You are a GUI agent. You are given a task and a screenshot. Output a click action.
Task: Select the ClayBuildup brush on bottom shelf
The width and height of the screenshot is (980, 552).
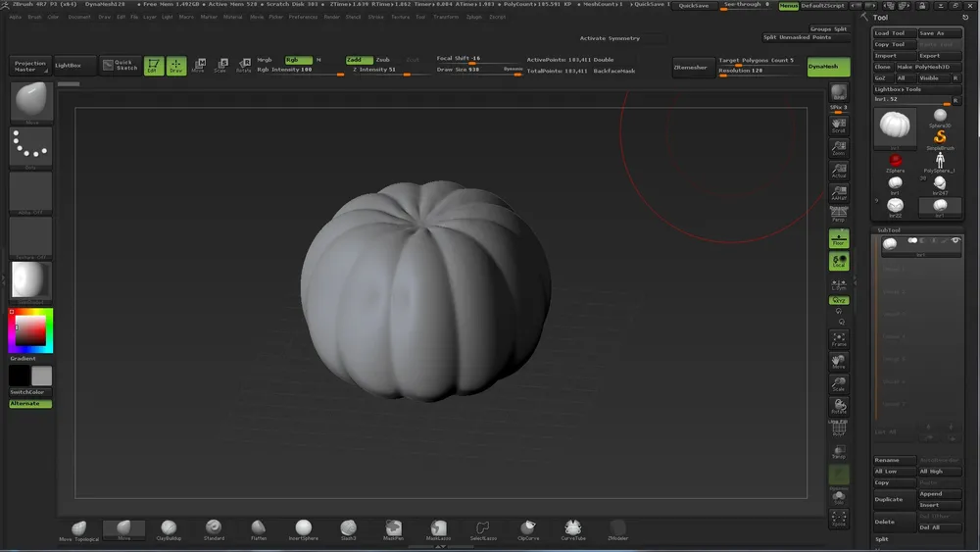tap(170, 528)
